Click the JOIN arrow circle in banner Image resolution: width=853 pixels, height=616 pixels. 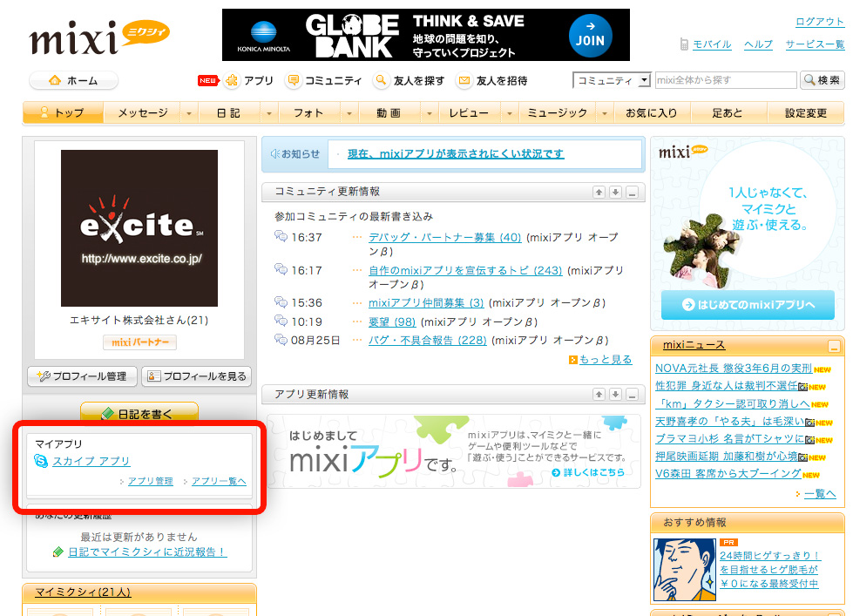[x=590, y=36]
